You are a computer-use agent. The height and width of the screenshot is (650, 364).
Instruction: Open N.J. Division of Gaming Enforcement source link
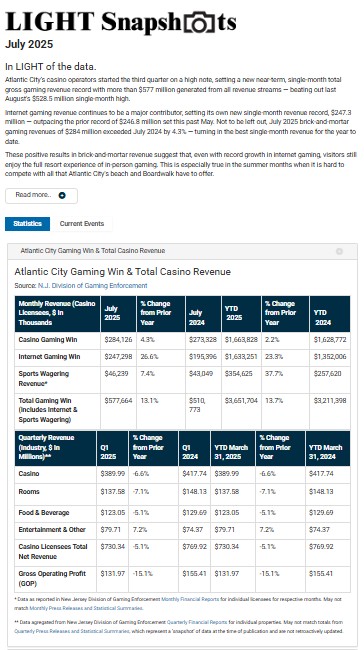92,286
